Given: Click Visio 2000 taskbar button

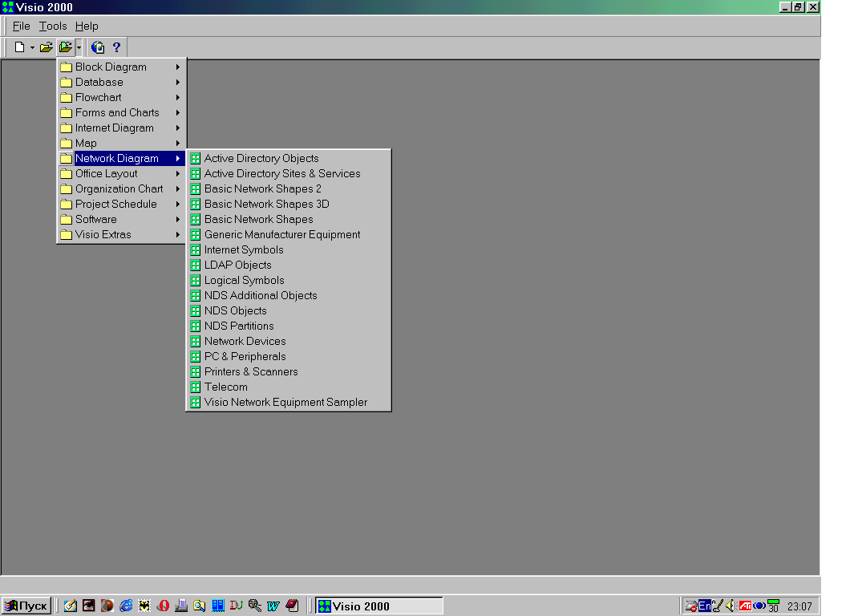Looking at the screenshot, I should point(379,606).
